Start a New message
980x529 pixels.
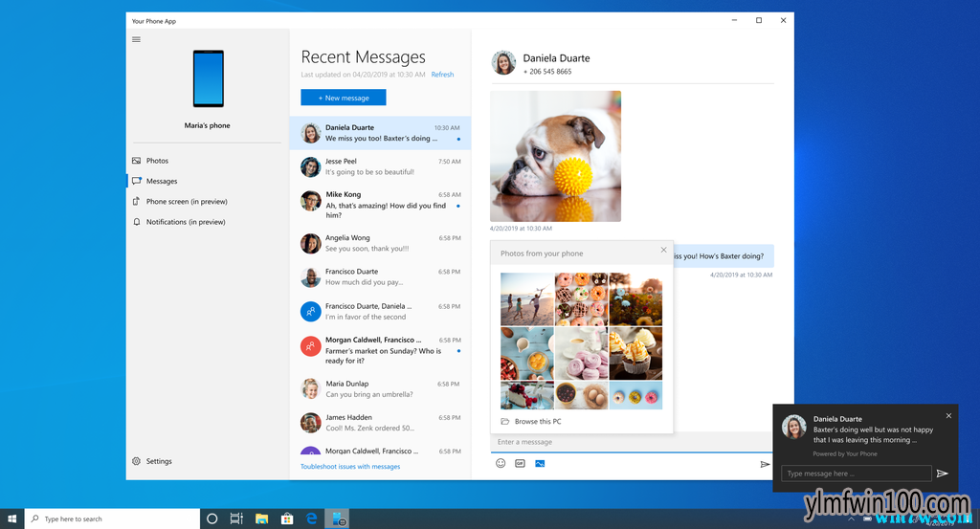pos(344,98)
